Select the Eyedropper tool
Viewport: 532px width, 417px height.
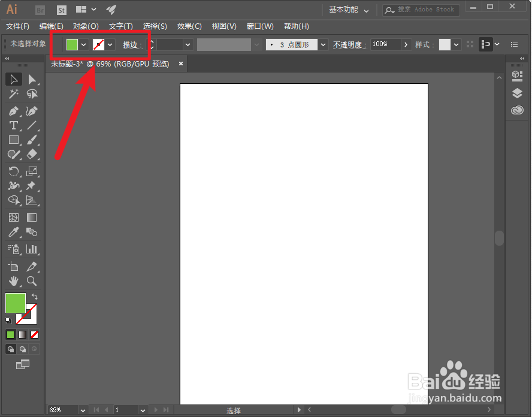pos(14,232)
